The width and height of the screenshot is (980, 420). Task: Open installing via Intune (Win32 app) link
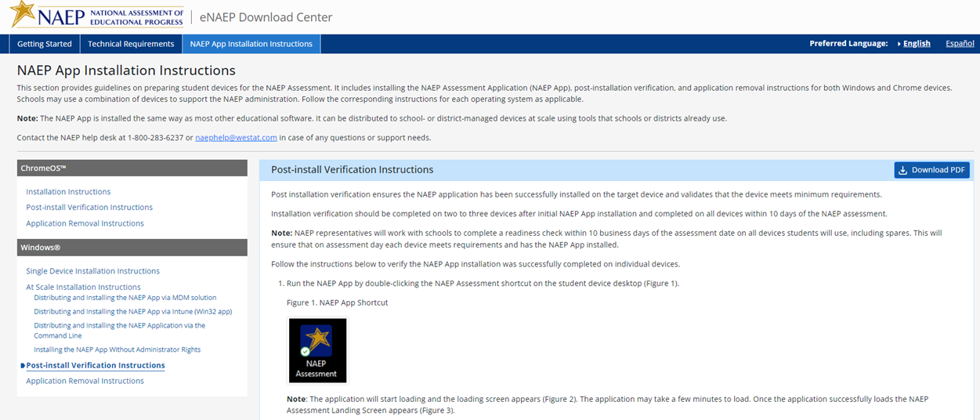pos(133,312)
